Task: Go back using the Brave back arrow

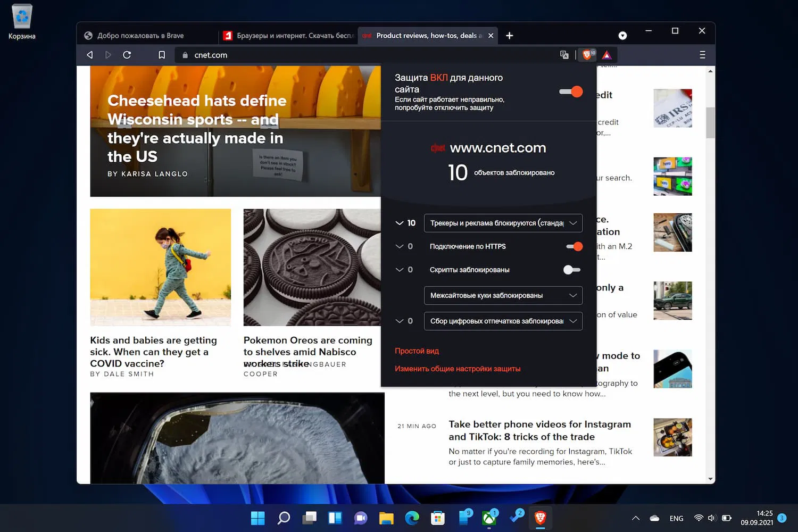Action: (90, 55)
